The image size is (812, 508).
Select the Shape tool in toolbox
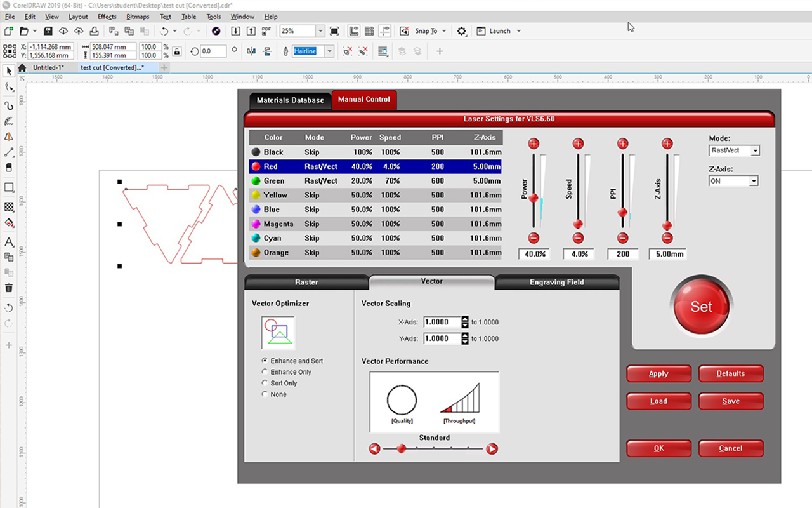click(x=9, y=87)
